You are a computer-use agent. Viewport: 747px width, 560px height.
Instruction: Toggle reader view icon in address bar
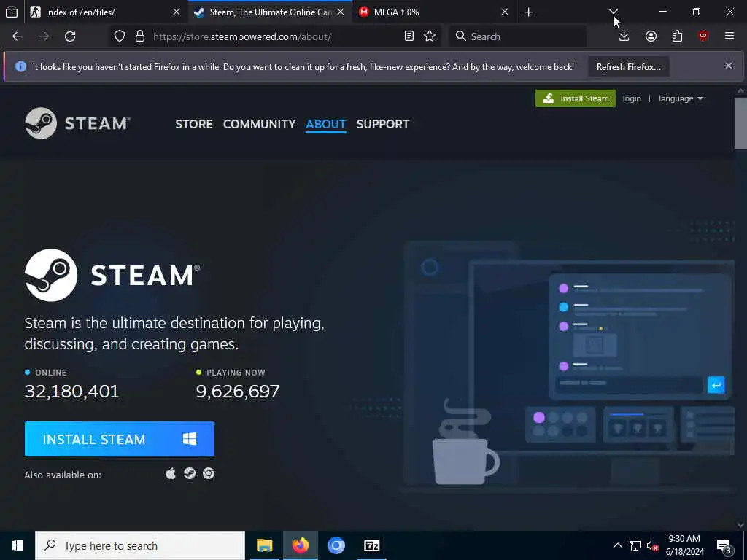(x=409, y=36)
